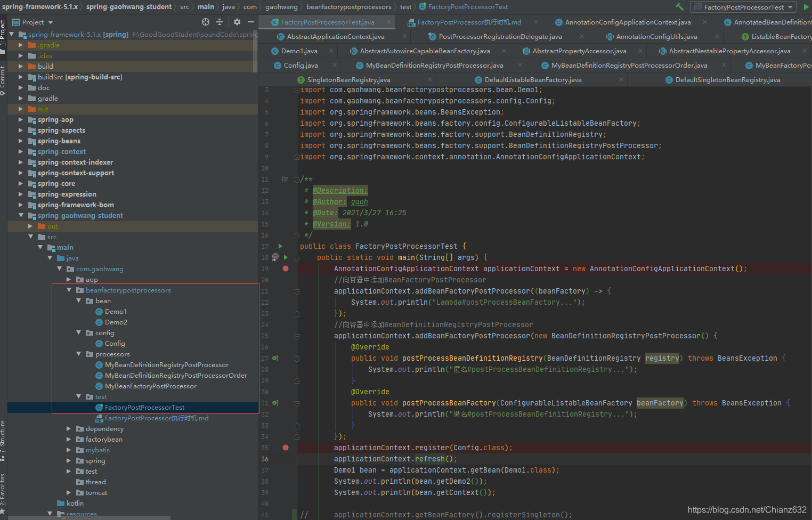Switch to AbstractApplicationContext.java tab

pos(335,36)
